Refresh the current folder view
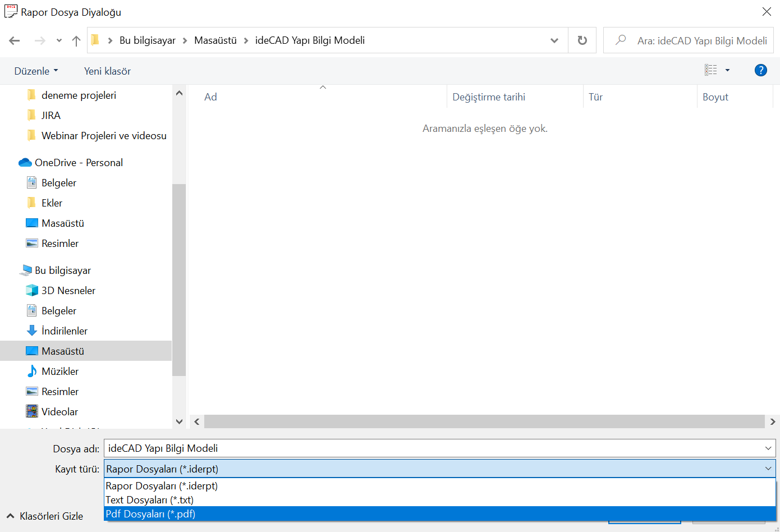The height and width of the screenshot is (532, 780). (582, 40)
